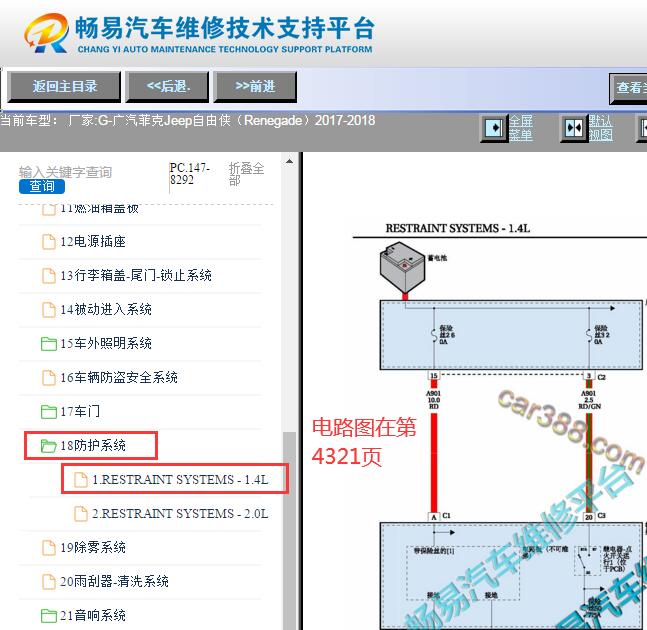Click the 返回主目录 button
647x630 pixels.
click(64, 87)
